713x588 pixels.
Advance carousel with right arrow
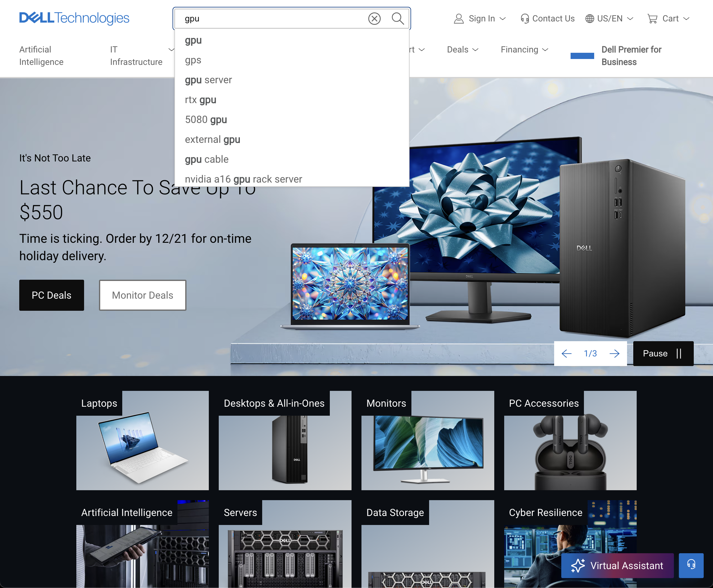click(x=614, y=353)
